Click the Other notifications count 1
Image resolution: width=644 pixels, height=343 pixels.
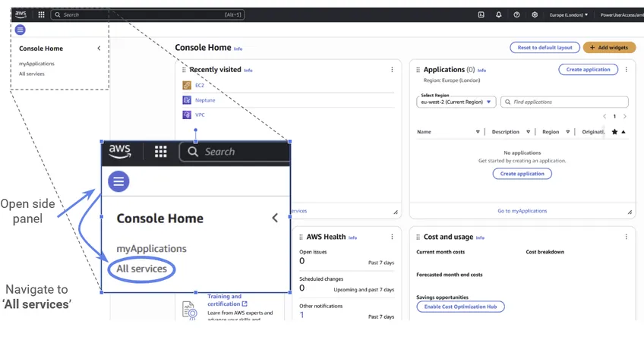(302, 315)
